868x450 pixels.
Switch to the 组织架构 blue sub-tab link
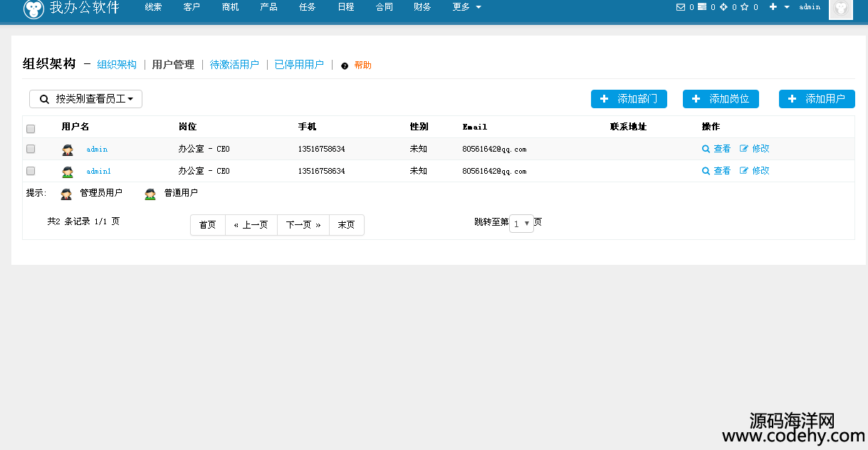tap(117, 65)
